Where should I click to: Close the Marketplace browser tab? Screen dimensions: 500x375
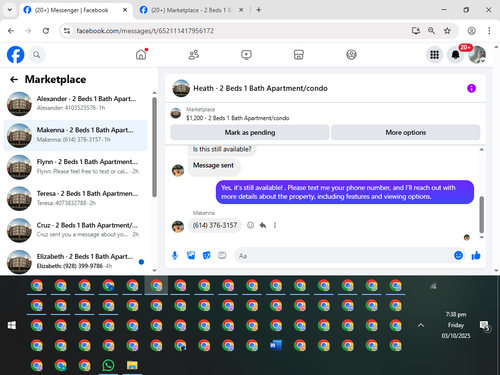241,10
